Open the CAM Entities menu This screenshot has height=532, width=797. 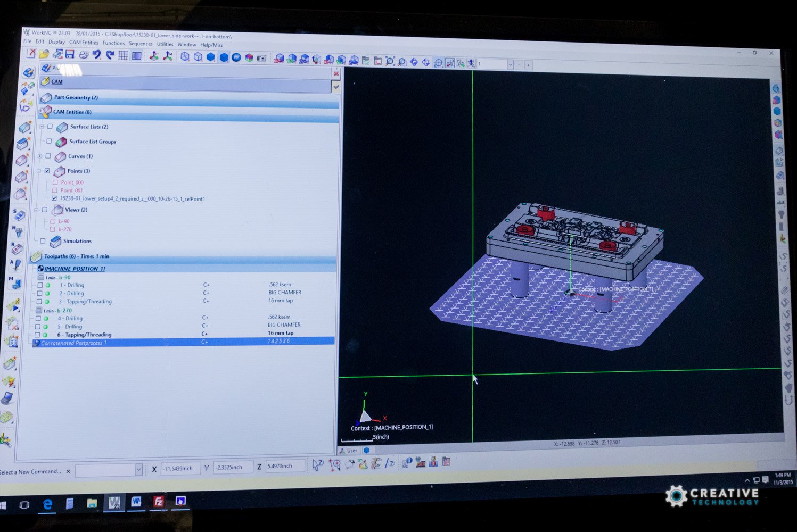[84, 43]
